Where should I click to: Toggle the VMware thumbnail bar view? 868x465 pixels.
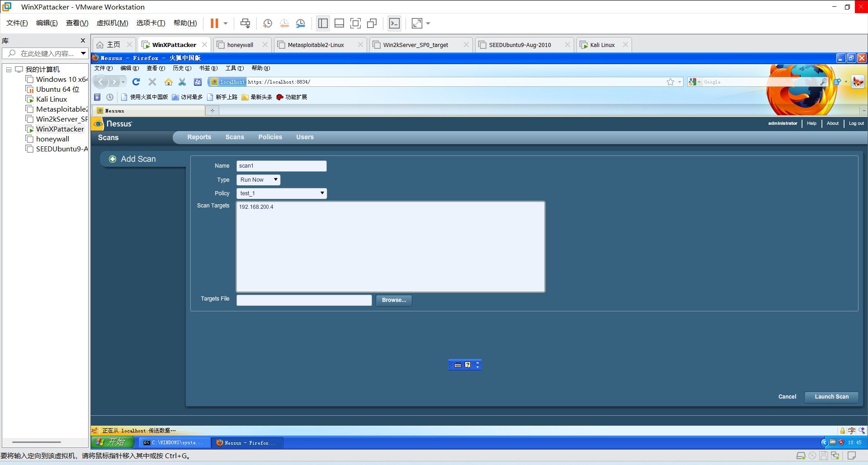click(339, 23)
